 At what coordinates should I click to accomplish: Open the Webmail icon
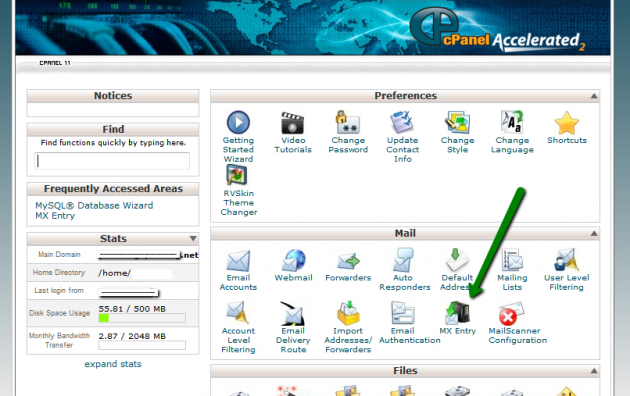(x=293, y=260)
